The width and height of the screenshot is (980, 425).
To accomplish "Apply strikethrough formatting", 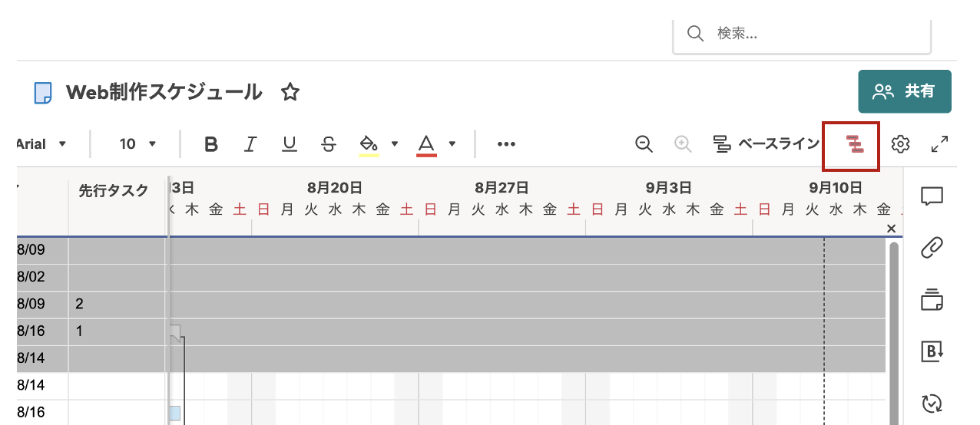I will pyautogui.click(x=329, y=143).
